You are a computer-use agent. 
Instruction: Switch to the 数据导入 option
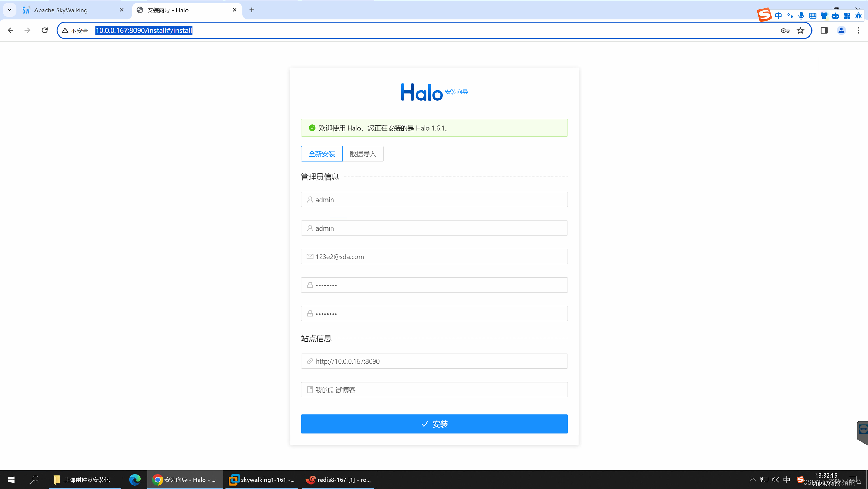363,154
